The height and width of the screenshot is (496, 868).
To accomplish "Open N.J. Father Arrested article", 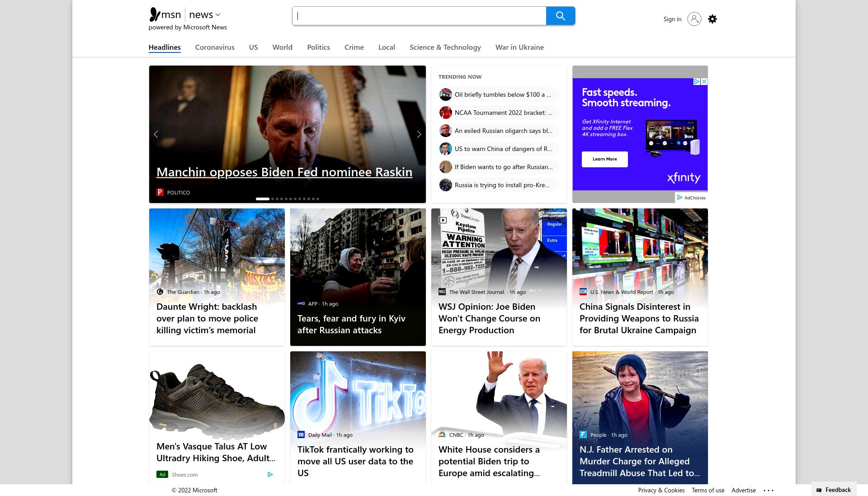I will 640,461.
